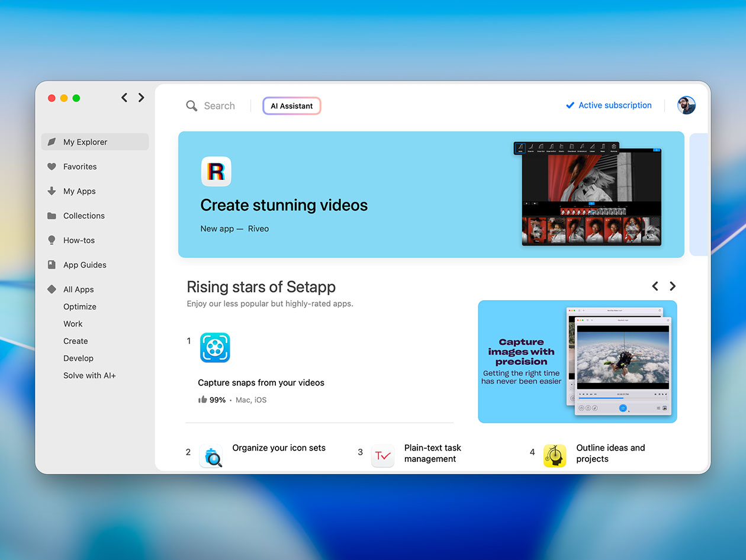The image size is (746, 560).
Task: Click the Riveo app icon in the banner
Action: (x=216, y=172)
